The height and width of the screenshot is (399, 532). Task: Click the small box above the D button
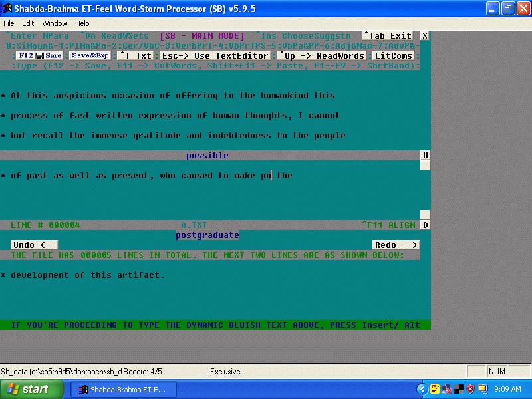[425, 215]
